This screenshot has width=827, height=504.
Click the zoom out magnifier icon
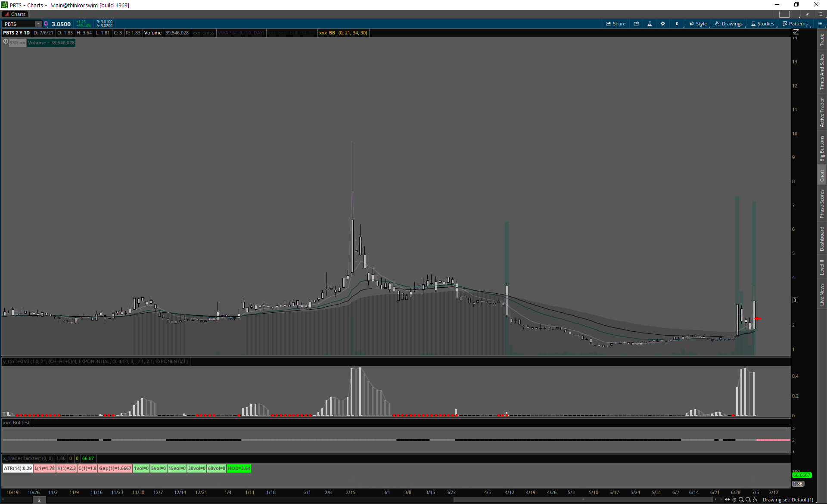(748, 500)
